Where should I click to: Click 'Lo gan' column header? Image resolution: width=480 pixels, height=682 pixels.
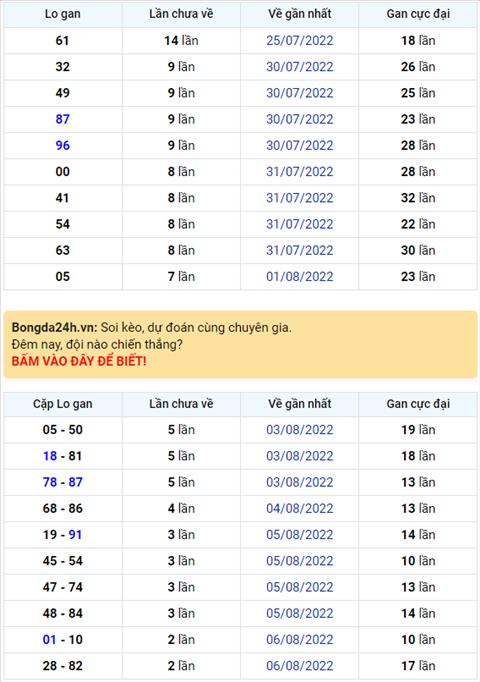pyautogui.click(x=63, y=14)
